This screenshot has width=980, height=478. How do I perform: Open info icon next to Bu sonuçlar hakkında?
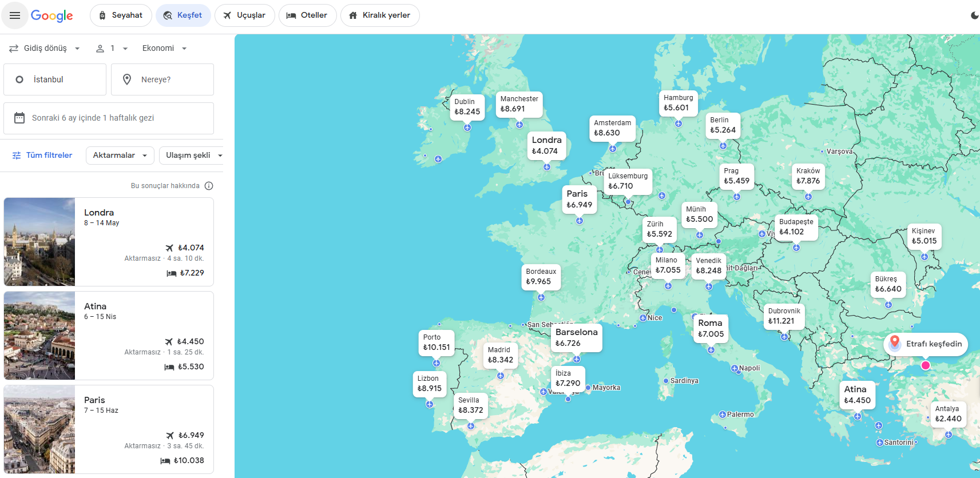pyautogui.click(x=209, y=186)
